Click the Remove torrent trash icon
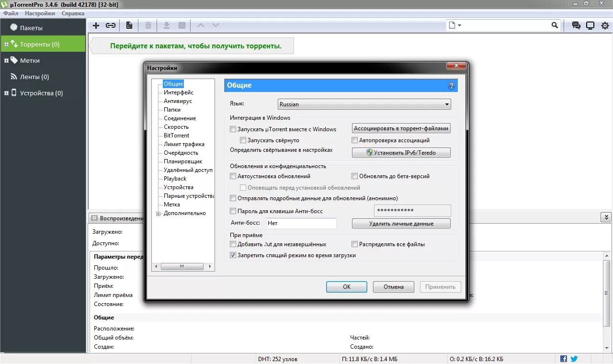Viewport: 613px width, 364px height. (148, 25)
